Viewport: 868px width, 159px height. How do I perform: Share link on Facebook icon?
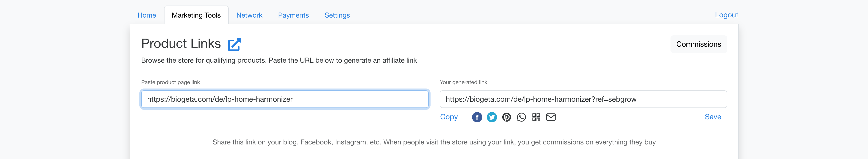[477, 117]
